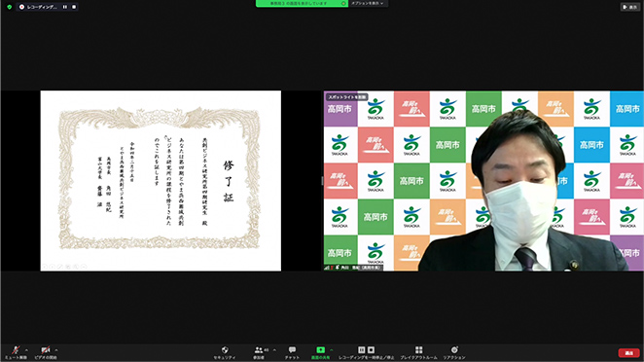Click the View button at top right
Screen dimensions: 644x362
629,7
